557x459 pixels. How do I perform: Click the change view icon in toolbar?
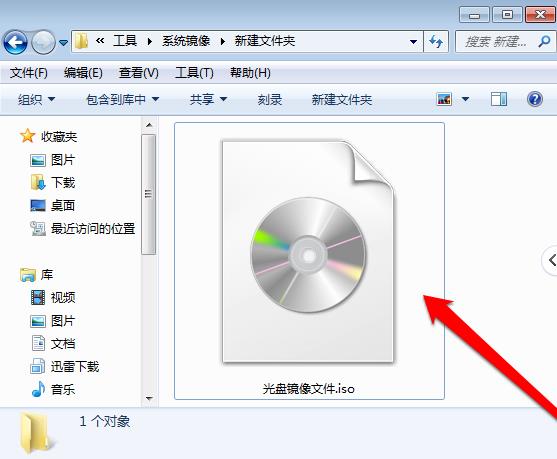(x=444, y=99)
